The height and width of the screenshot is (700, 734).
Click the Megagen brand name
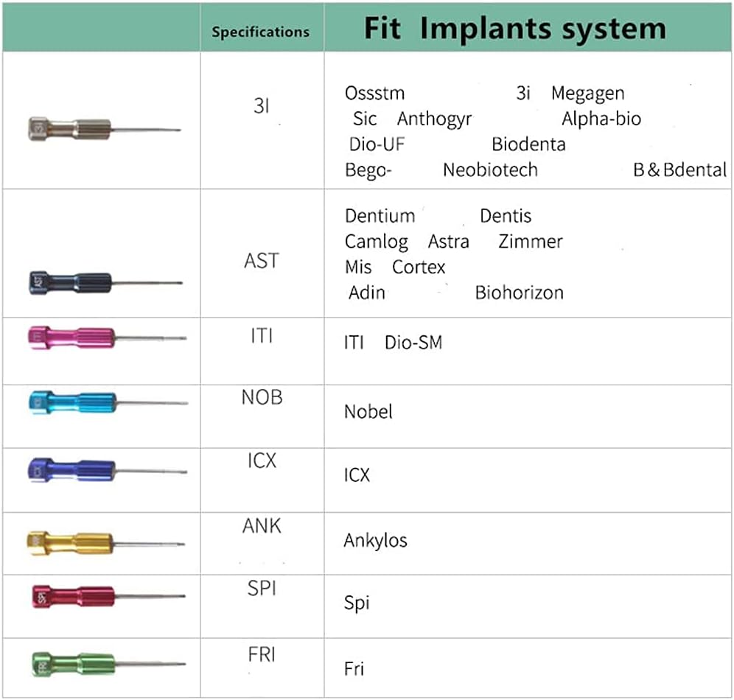coord(587,94)
